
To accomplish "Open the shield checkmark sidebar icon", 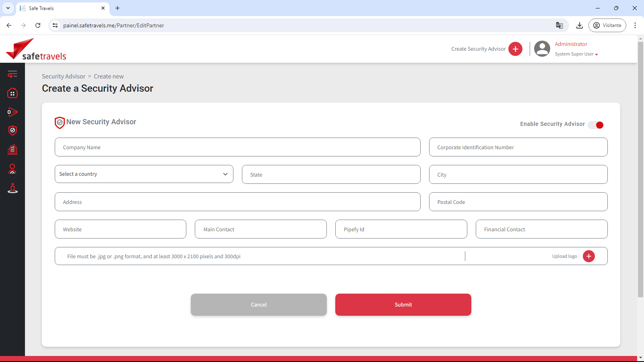I will click(x=12, y=130).
